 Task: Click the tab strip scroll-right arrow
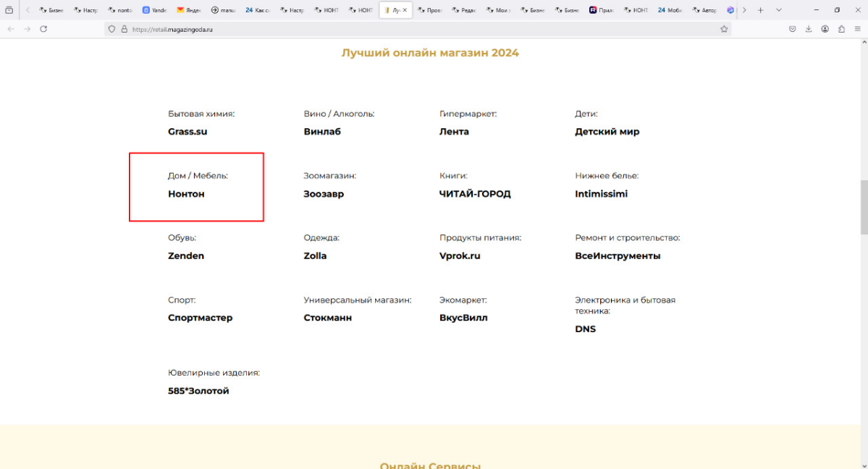(744, 10)
